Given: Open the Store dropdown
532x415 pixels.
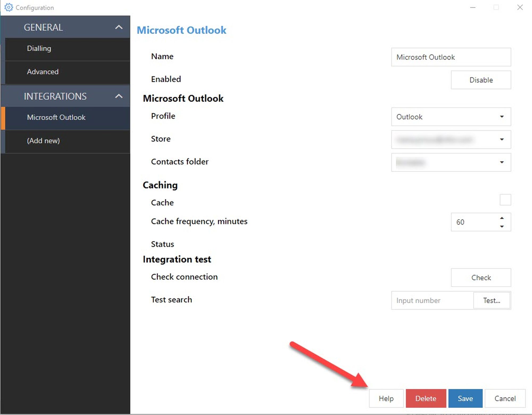Looking at the screenshot, I should (x=451, y=140).
